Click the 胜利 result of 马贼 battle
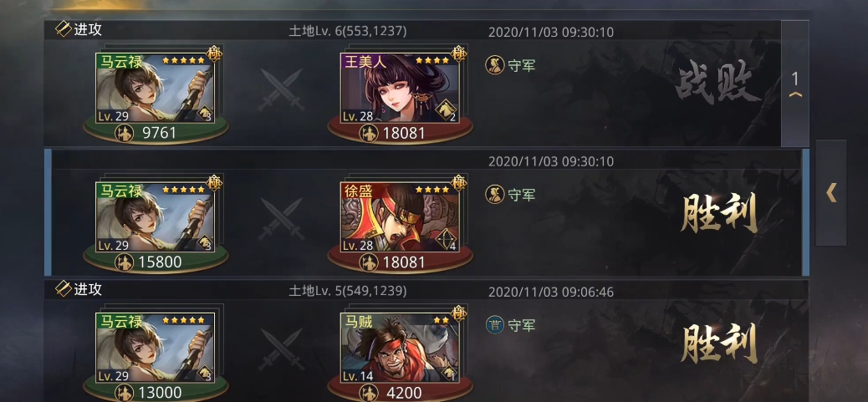Image resolution: width=868 pixels, height=402 pixels. pos(718,343)
